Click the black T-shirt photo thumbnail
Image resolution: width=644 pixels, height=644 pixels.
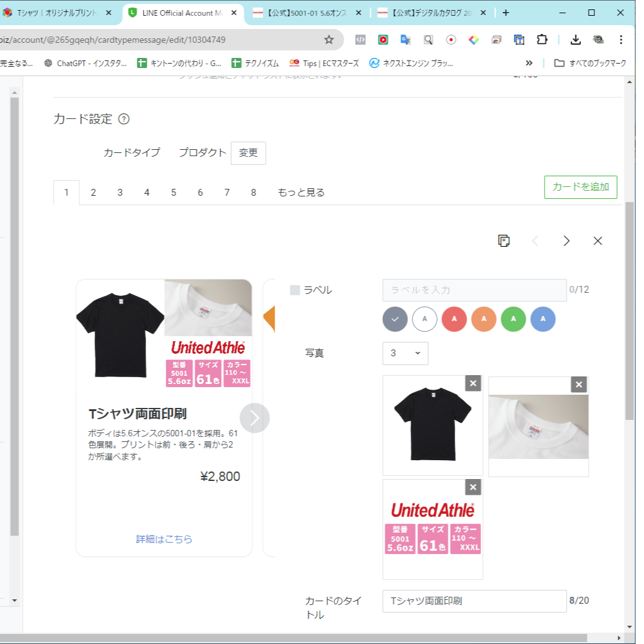tap(433, 426)
